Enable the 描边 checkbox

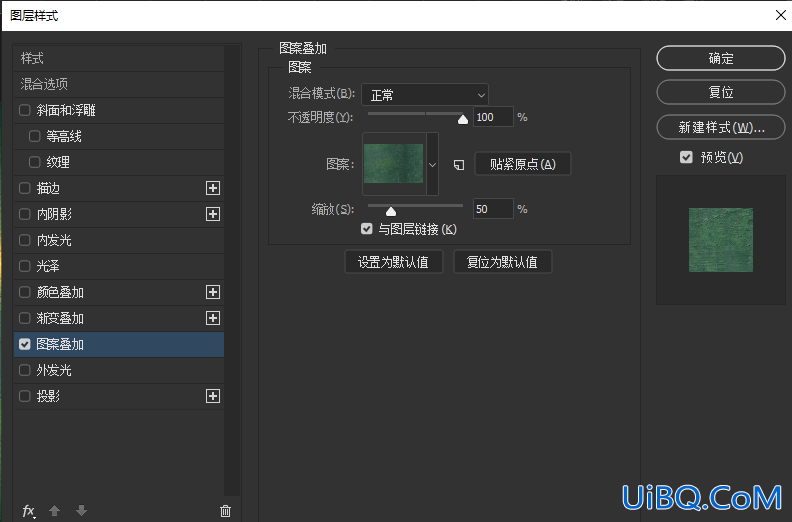pyautogui.click(x=24, y=188)
